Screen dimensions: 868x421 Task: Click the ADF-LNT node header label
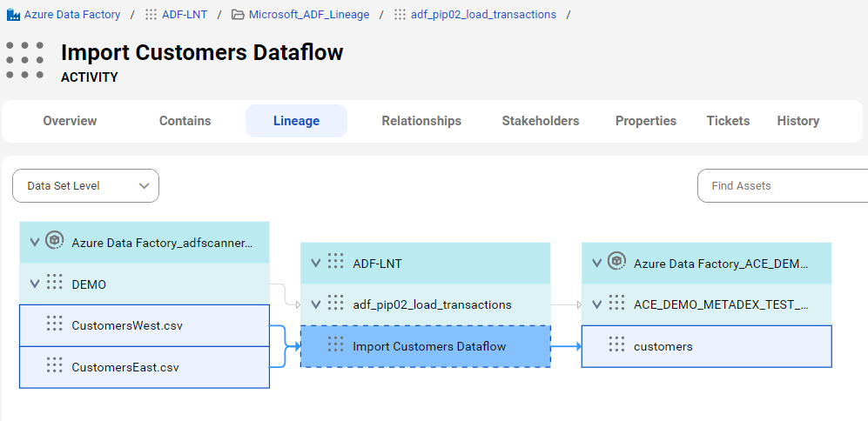(377, 264)
